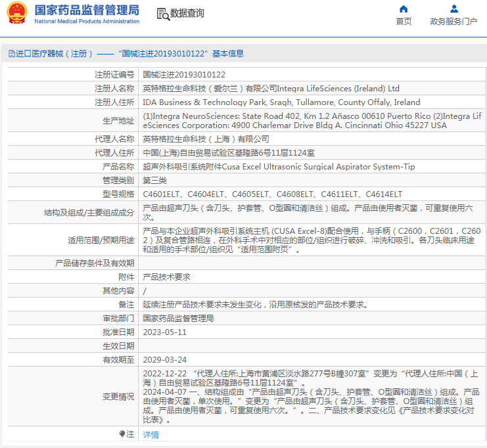Viewport: 487px width, 448px height.
Task: Click registrant address IDA Business & Technology Park
Action: click(281, 102)
